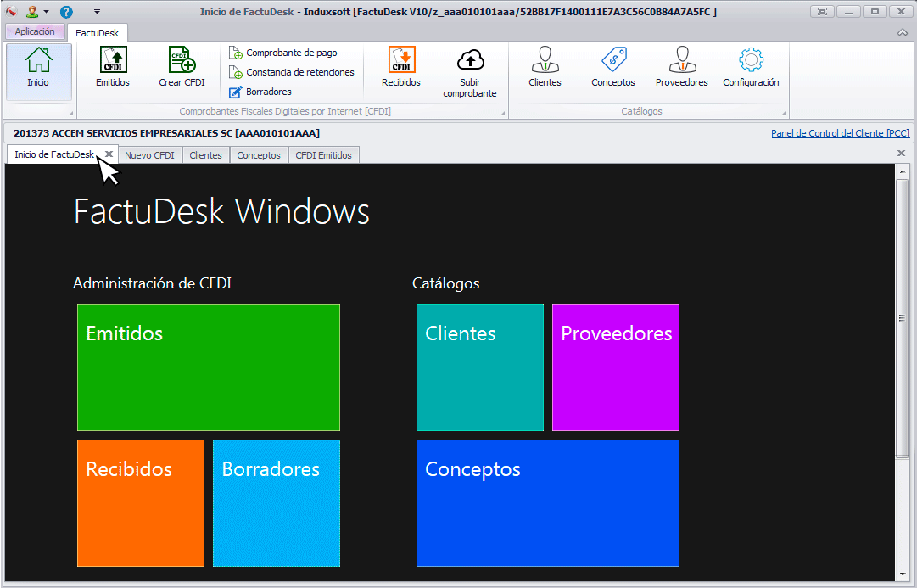This screenshot has height=588, width=917.
Task: Switch to the Aplicación ribbon tab
Action: [x=35, y=31]
